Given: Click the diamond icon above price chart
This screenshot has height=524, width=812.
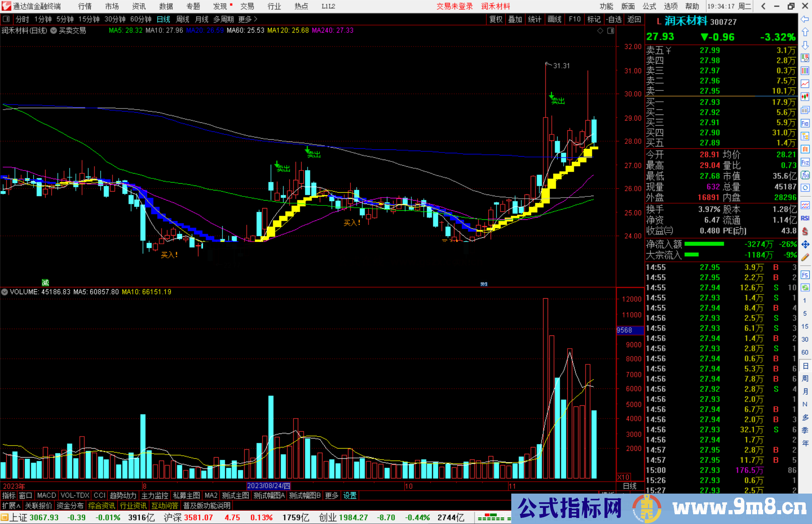Looking at the screenshot, I should [x=600, y=31].
